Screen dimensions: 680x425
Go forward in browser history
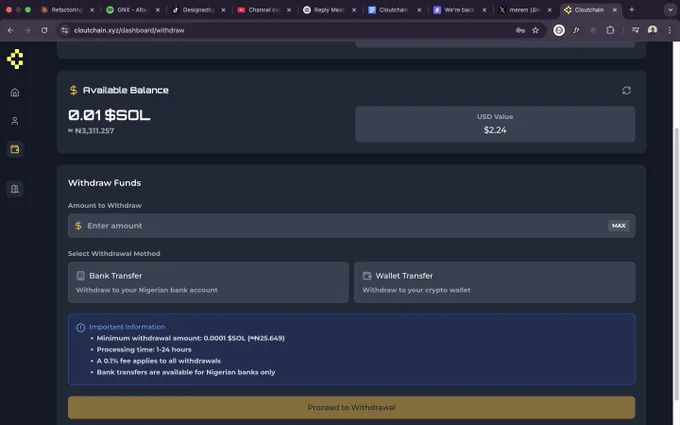pyautogui.click(x=27, y=30)
